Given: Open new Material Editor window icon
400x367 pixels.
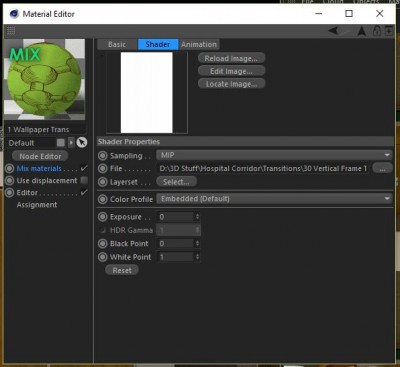Looking at the screenshot, I should [389, 31].
